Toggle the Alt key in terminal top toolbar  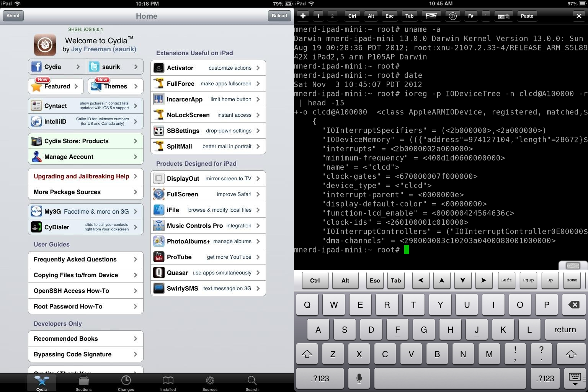371,16
